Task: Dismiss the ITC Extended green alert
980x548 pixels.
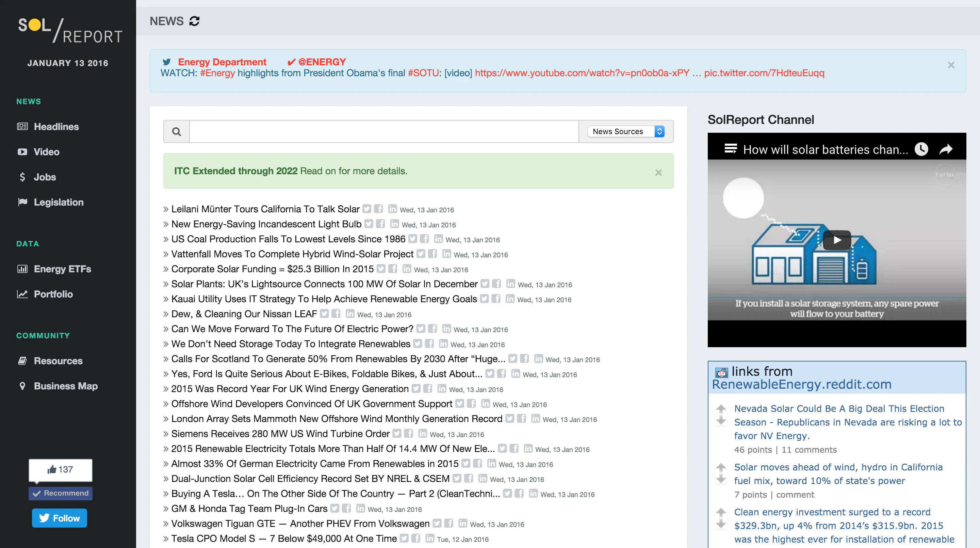Action: click(658, 173)
